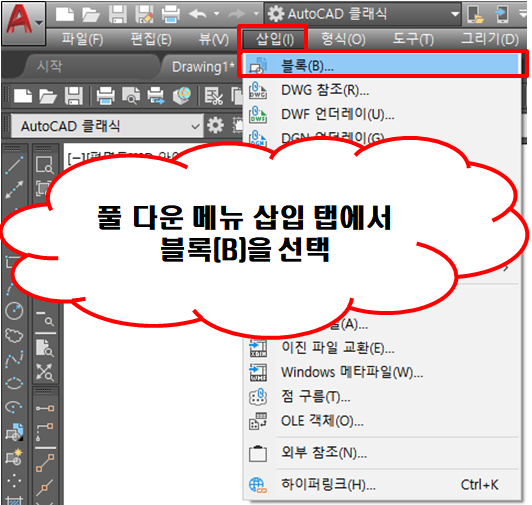The image size is (532, 505).
Task: Select the Construction Line tool
Action: click(14, 189)
